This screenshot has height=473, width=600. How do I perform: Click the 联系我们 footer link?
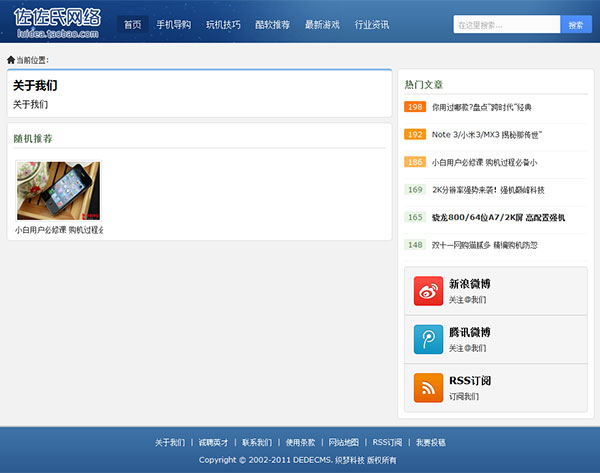click(256, 442)
